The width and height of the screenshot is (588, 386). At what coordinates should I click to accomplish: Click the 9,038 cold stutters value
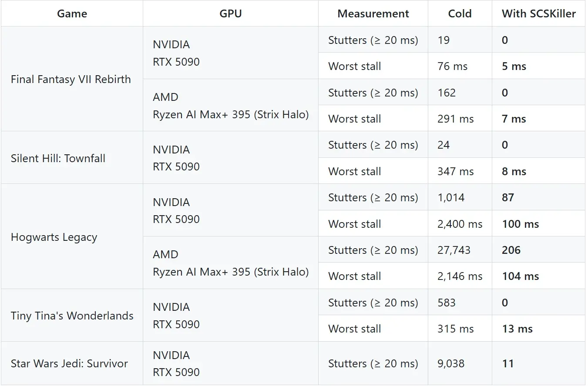click(x=451, y=363)
